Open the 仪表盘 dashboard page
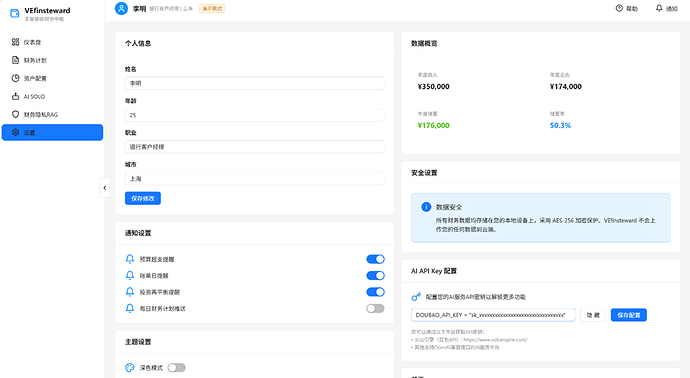690x378 pixels. coord(52,42)
